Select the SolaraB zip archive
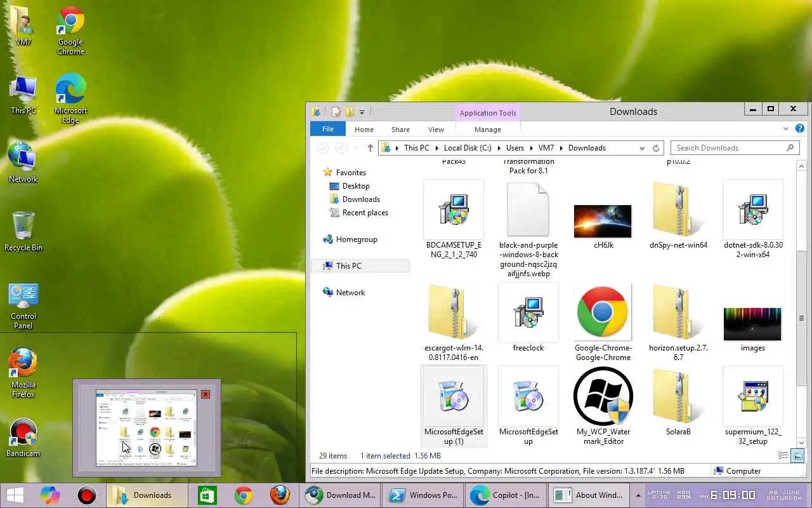 point(678,402)
